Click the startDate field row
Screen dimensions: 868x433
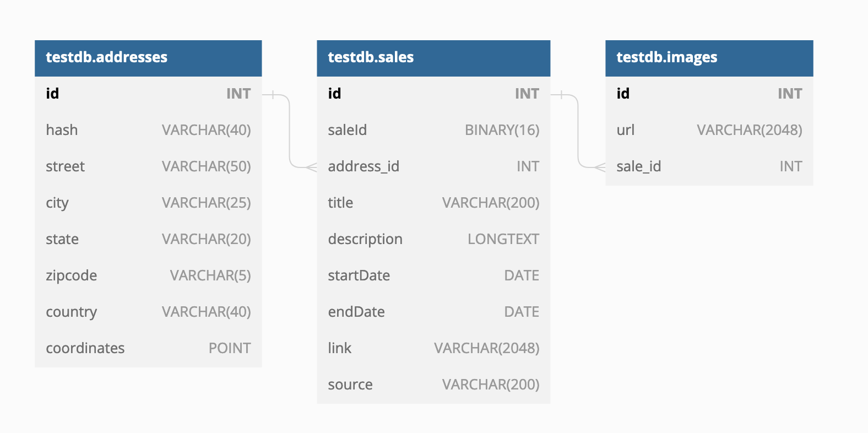[x=433, y=276]
